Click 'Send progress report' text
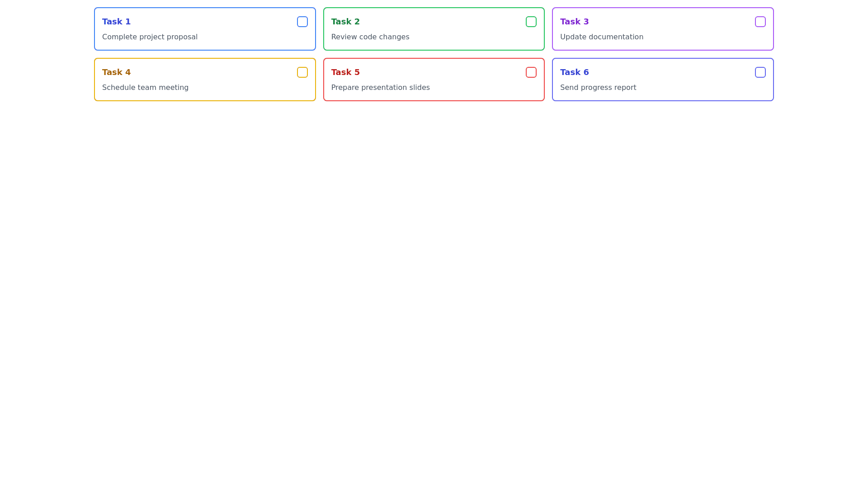 click(598, 88)
